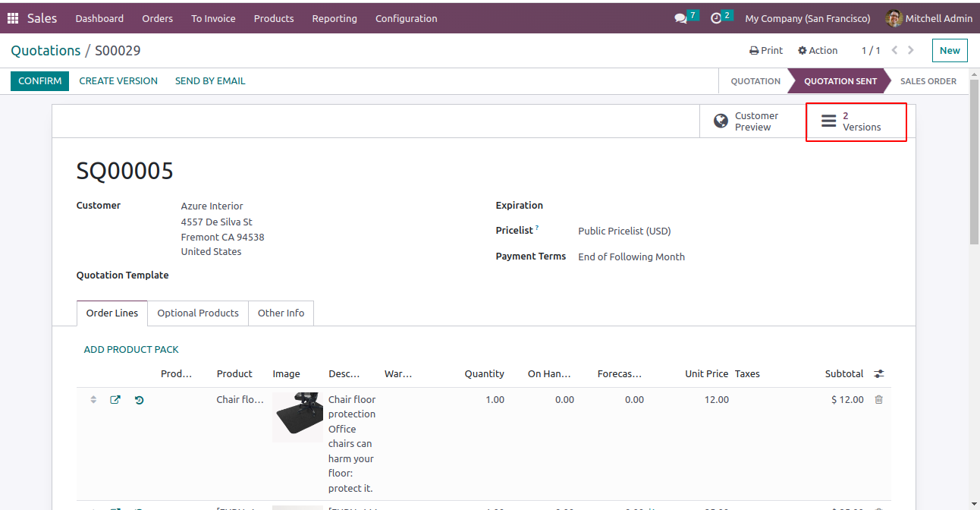Open Mitchell Admin user menu
The height and width of the screenshot is (510, 980).
click(929, 18)
